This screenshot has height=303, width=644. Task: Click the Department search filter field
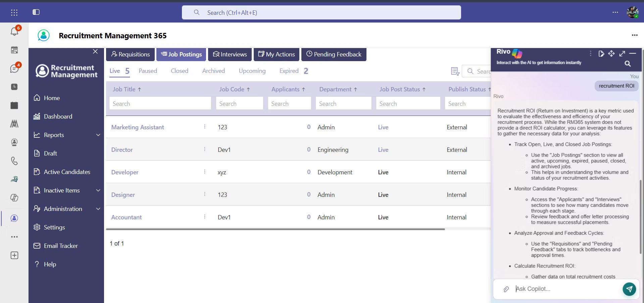point(343,103)
